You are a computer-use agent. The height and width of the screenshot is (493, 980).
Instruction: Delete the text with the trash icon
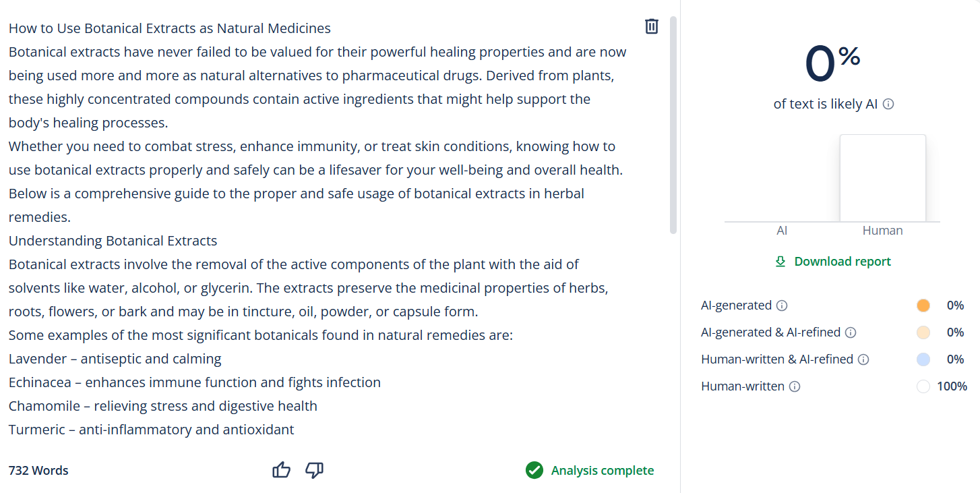tap(652, 26)
